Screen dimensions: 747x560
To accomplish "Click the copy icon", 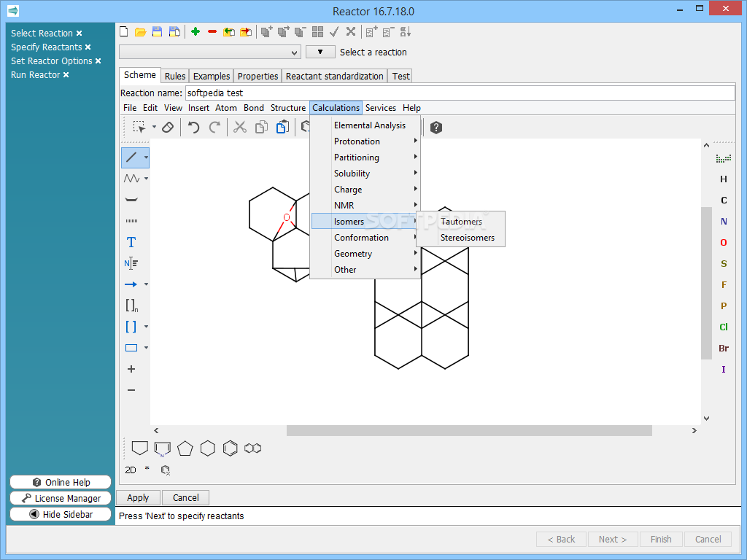I will click(261, 127).
